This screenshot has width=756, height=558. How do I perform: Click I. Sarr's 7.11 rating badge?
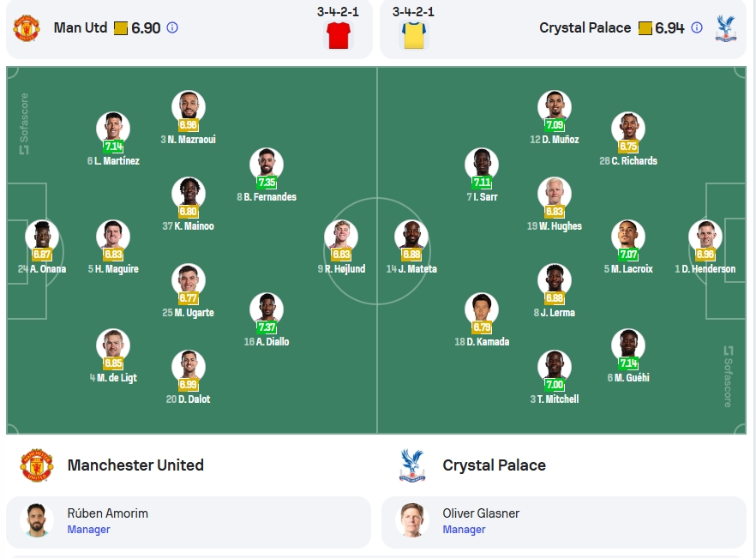(x=482, y=183)
